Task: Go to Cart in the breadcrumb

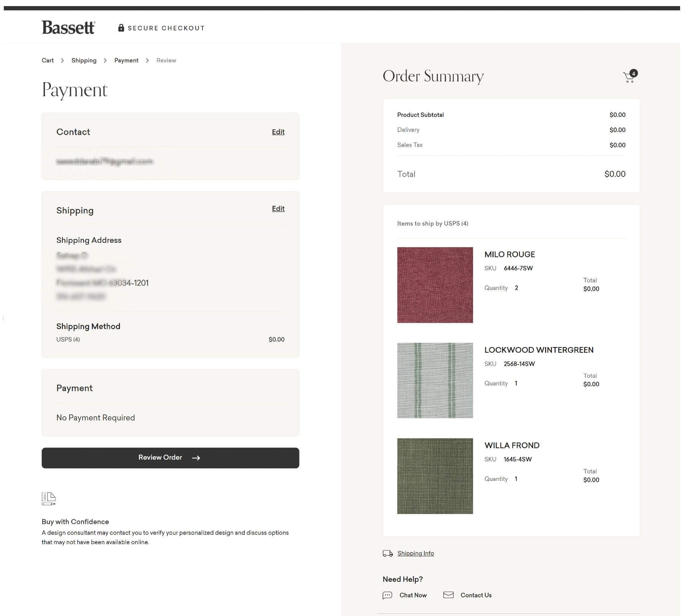Action: [48, 60]
